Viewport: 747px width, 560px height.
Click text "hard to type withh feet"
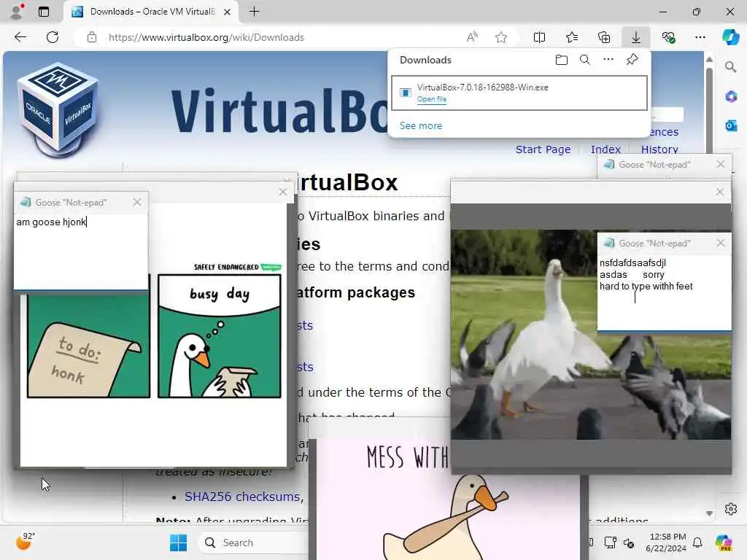(646, 286)
